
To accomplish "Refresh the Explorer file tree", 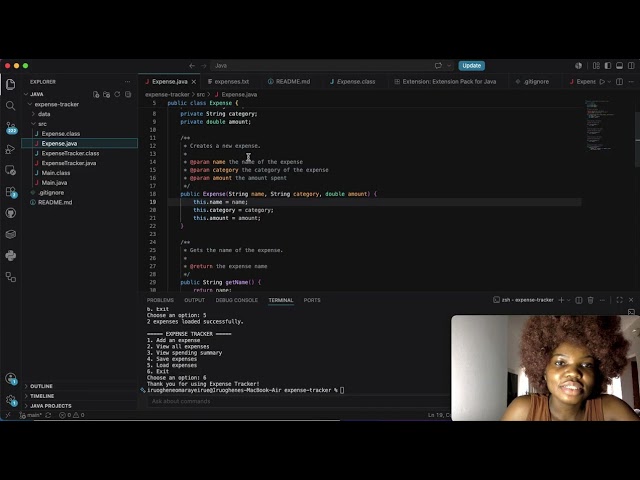I will (x=117, y=94).
